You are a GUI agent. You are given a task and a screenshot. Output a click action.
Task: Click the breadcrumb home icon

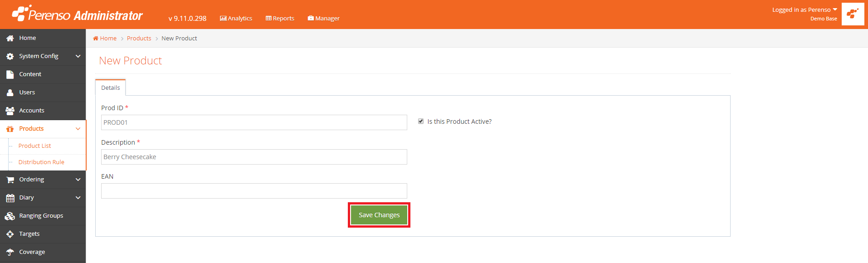96,38
